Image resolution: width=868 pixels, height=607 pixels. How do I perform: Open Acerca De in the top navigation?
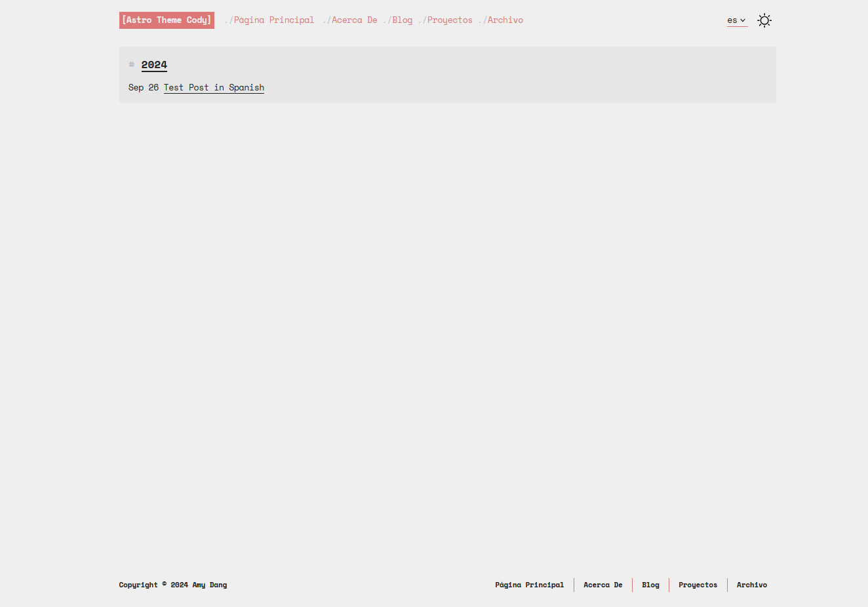354,20
